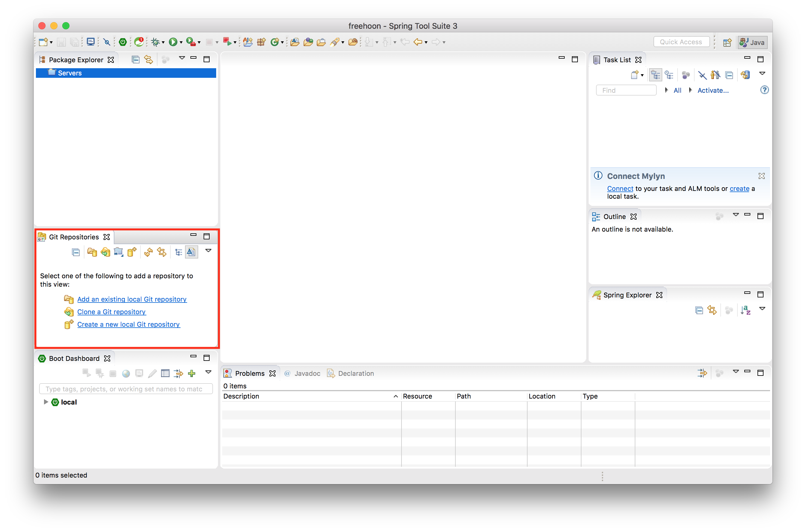This screenshot has height=532, width=806.
Task: Click the green Run button icon
Action: coord(173,42)
